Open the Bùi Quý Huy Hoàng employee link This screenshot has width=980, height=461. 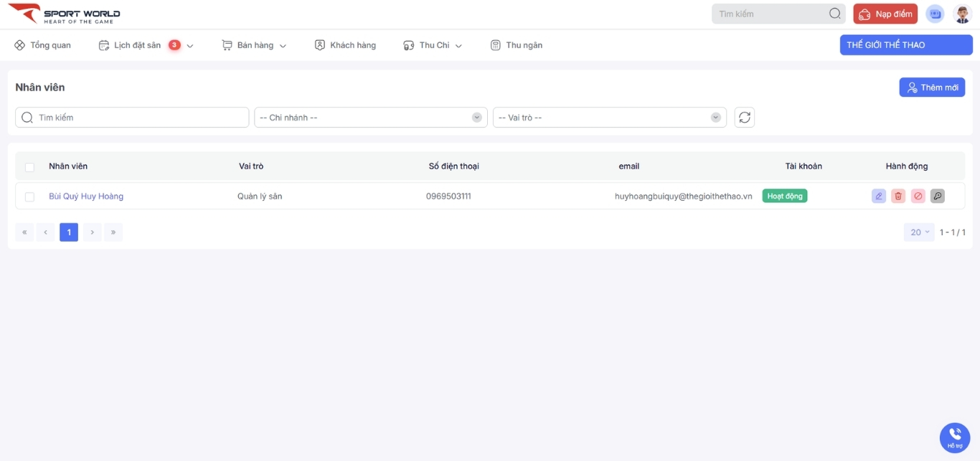click(x=86, y=196)
